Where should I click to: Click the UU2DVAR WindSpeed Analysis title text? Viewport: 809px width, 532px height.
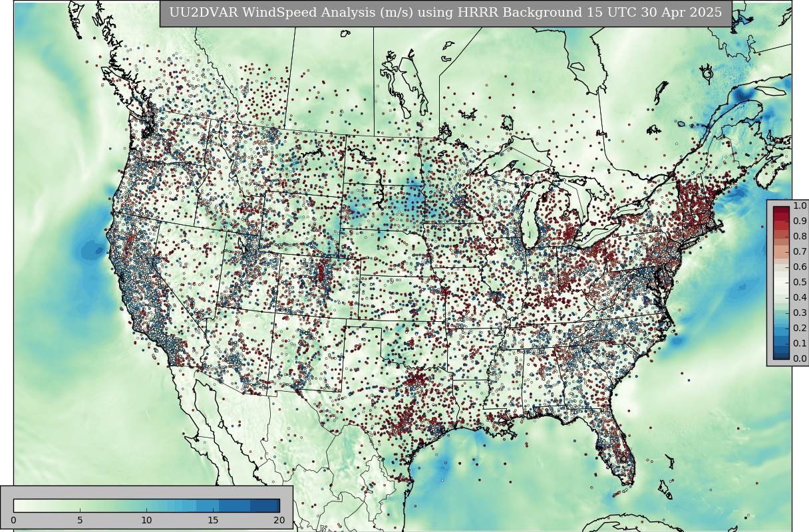pyautogui.click(x=445, y=13)
